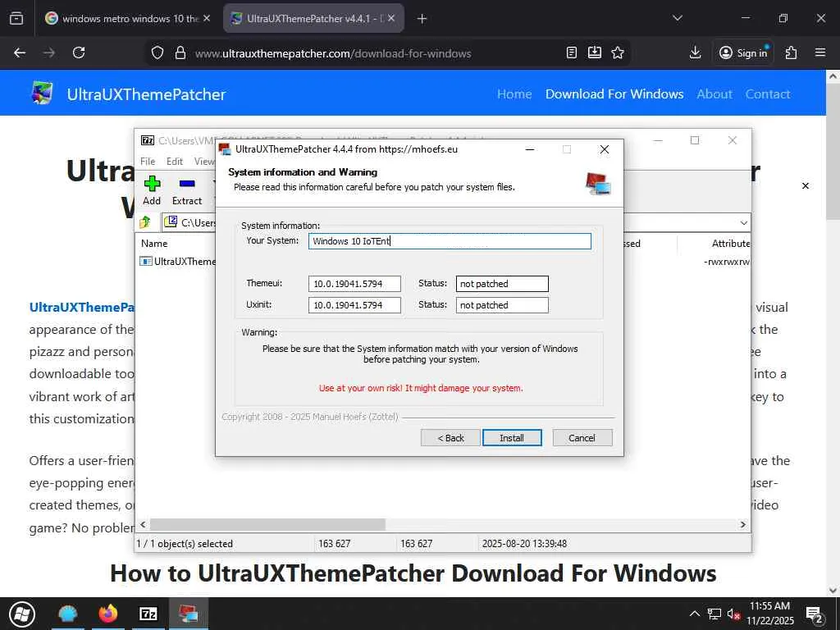
Task: Close the UltraUXThemePatcher browser tab
Action: [391, 18]
